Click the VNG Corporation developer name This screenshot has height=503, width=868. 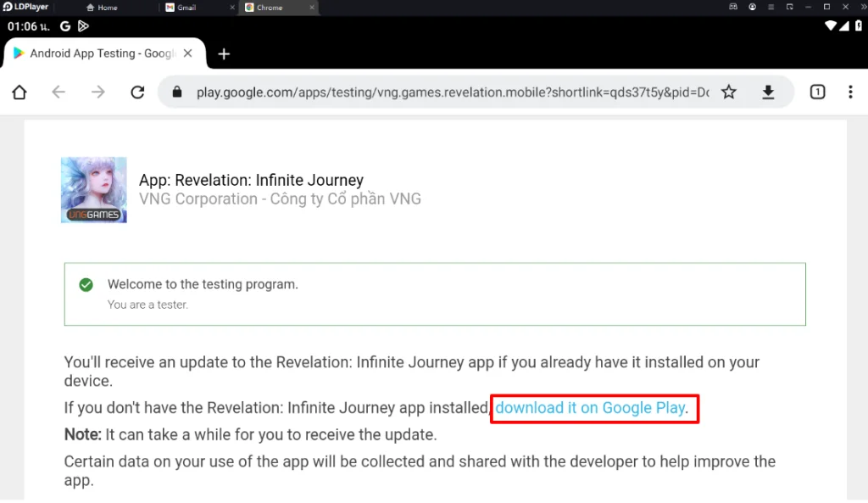tap(280, 198)
